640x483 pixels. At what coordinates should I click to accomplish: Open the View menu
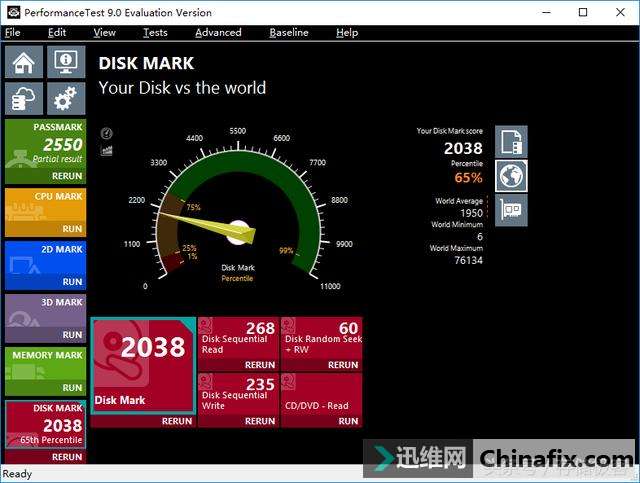(104, 33)
